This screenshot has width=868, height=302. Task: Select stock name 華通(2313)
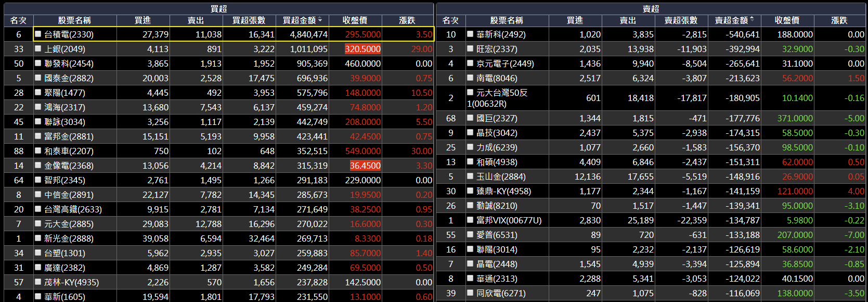click(x=497, y=279)
